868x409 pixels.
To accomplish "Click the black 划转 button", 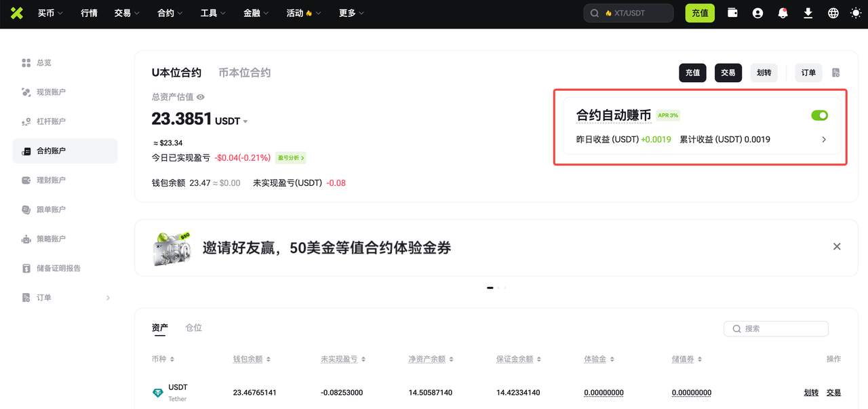I will [x=764, y=73].
